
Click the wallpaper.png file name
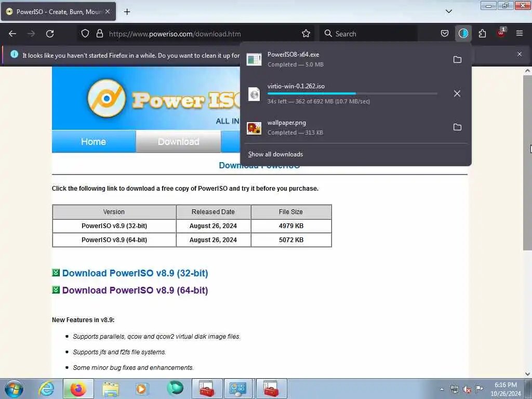click(287, 123)
